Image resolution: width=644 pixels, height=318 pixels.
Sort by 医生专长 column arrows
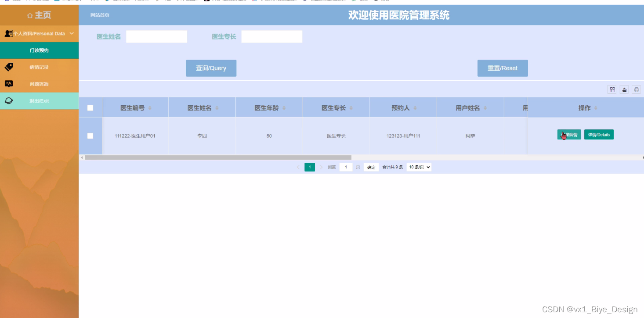351,108
